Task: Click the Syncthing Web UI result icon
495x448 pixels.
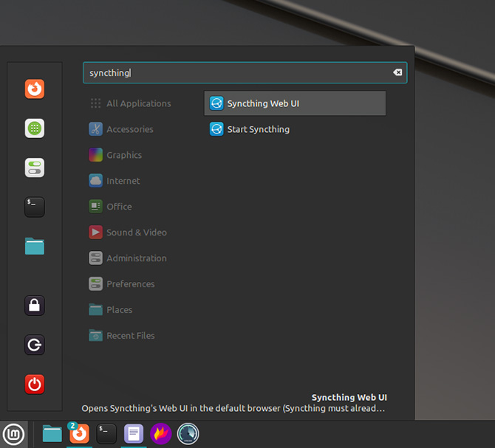Action: coord(216,103)
